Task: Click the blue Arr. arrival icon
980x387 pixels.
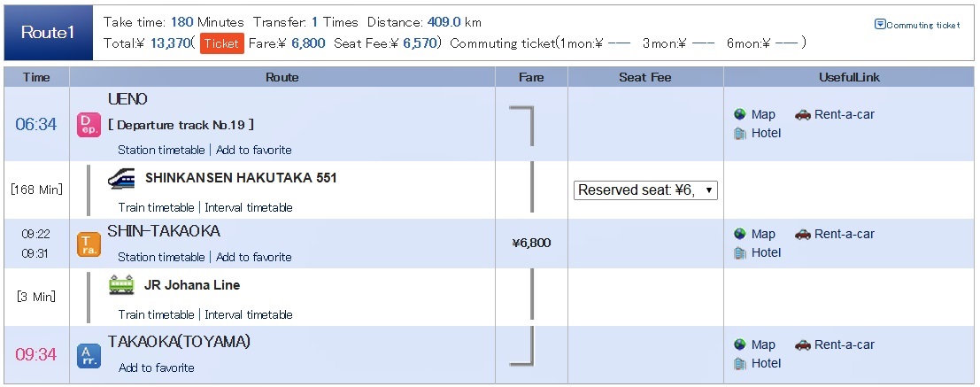Action: point(89,355)
